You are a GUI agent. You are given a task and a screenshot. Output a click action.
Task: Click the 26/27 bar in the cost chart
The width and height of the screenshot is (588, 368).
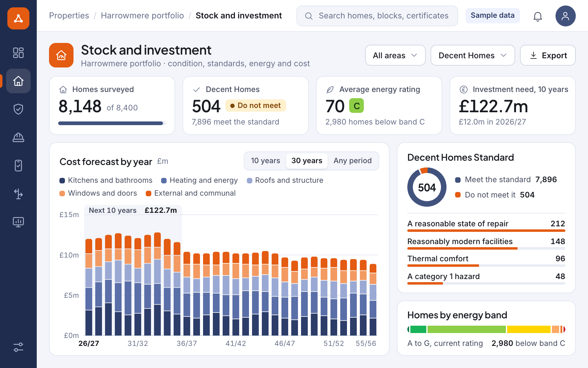[89, 287]
